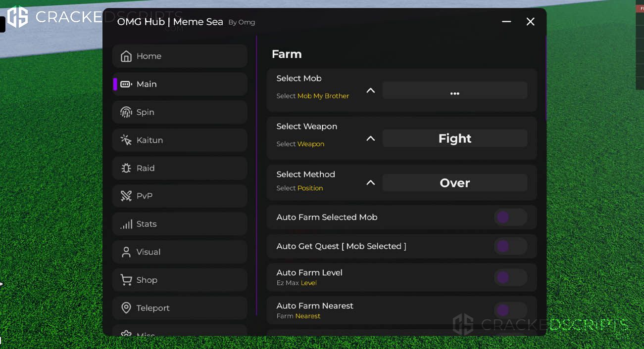
Task: Open the Stats tab
Action: click(x=180, y=224)
